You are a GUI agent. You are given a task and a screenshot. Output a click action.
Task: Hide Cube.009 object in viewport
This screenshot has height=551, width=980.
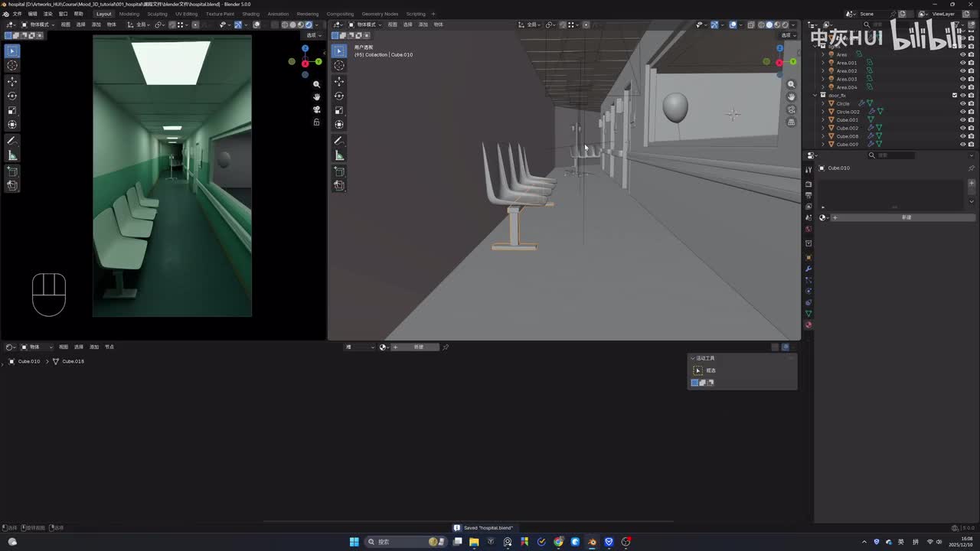pyautogui.click(x=962, y=145)
